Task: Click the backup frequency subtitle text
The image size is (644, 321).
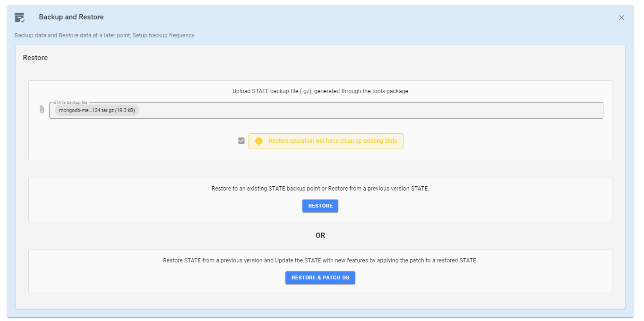Action: click(104, 35)
